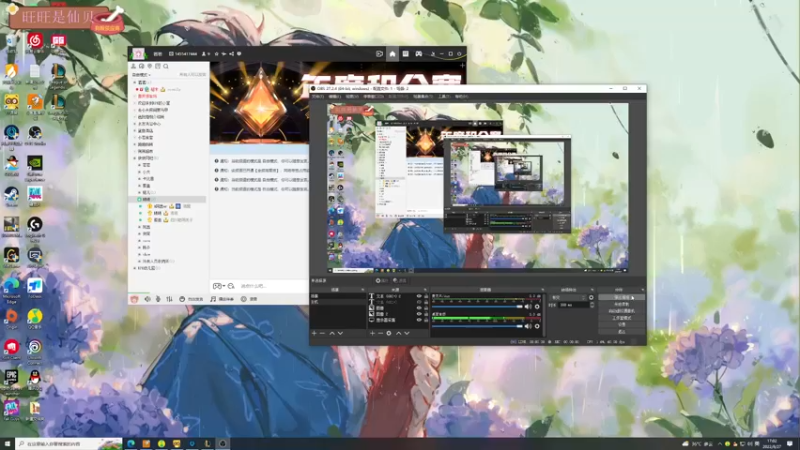
Task: Move scene down arrow in OBS Scenes
Action: 340,333
